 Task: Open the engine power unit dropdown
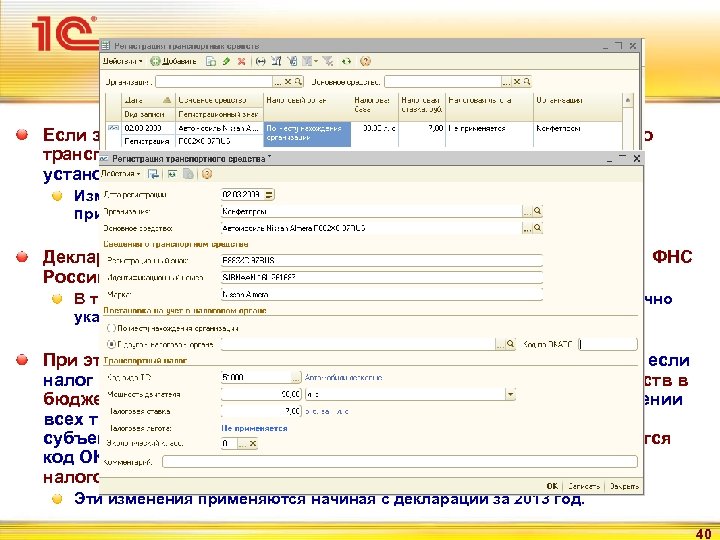tap(510, 394)
